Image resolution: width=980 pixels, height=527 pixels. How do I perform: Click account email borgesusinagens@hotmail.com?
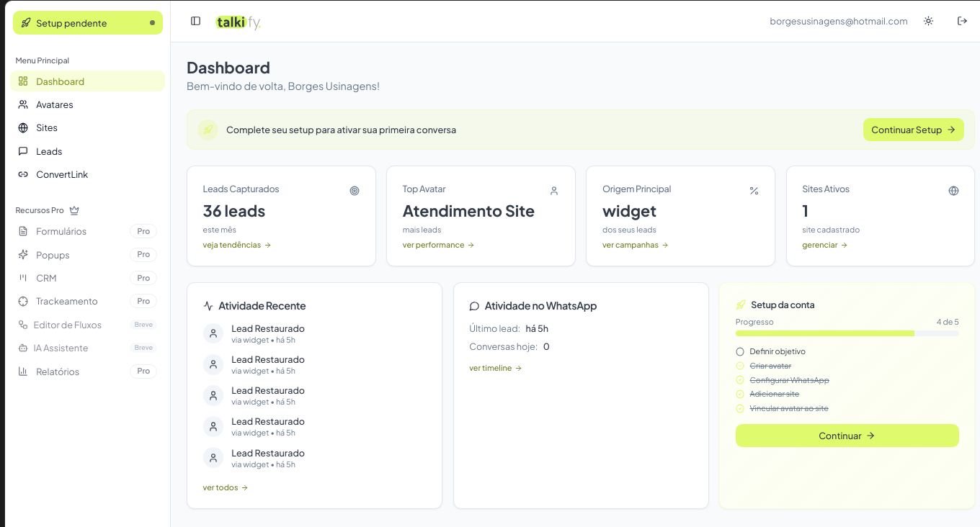[x=839, y=22]
